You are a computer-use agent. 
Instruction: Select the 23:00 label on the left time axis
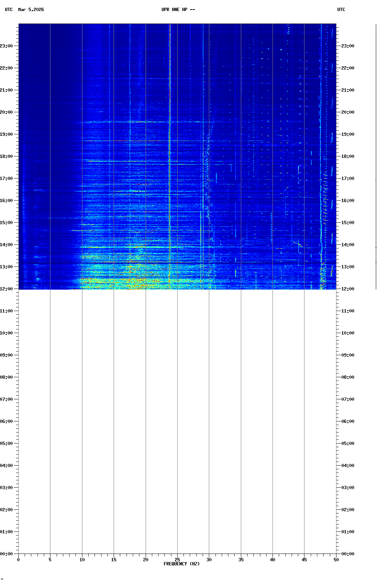6,46
